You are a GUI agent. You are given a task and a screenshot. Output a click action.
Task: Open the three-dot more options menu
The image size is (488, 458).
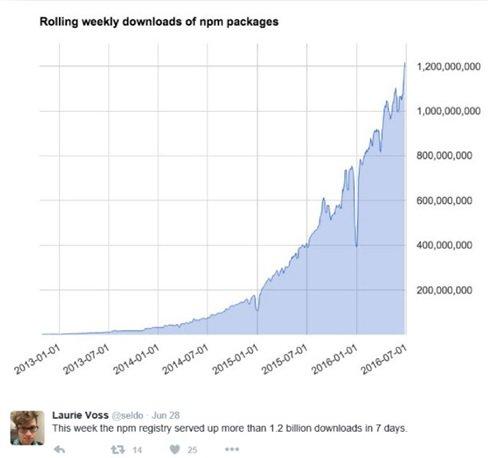pyautogui.click(x=232, y=449)
